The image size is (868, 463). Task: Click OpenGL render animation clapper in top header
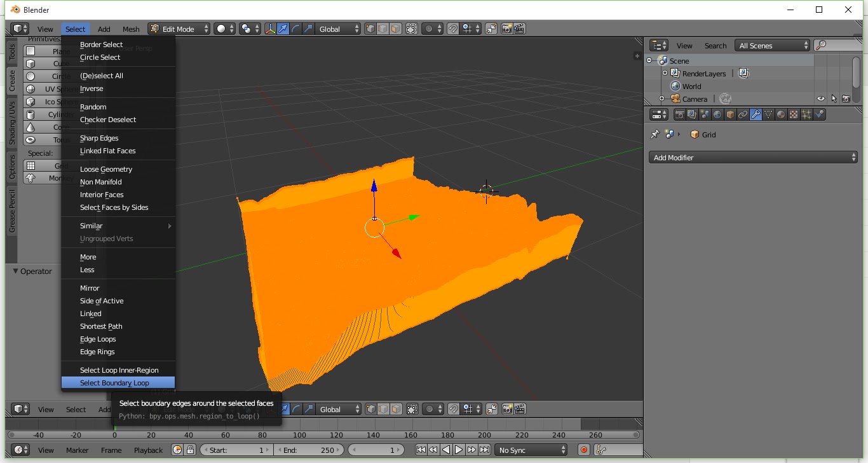(x=519, y=29)
